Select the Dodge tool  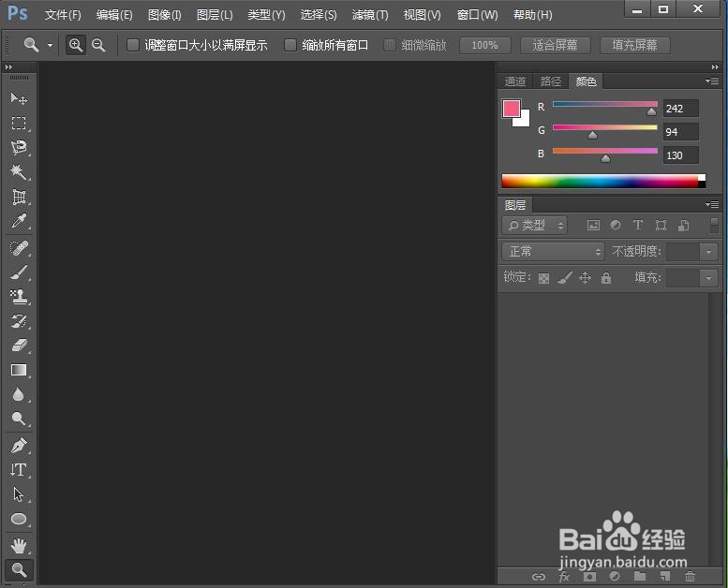(x=19, y=419)
